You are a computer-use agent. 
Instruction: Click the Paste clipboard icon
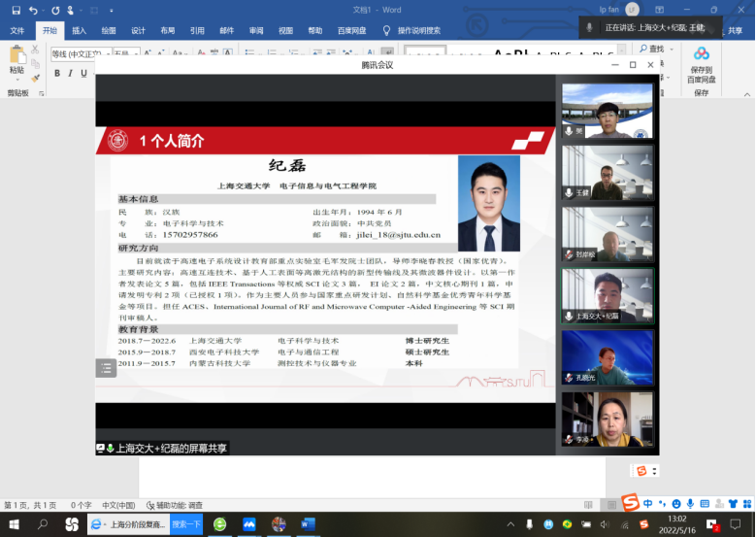16,58
